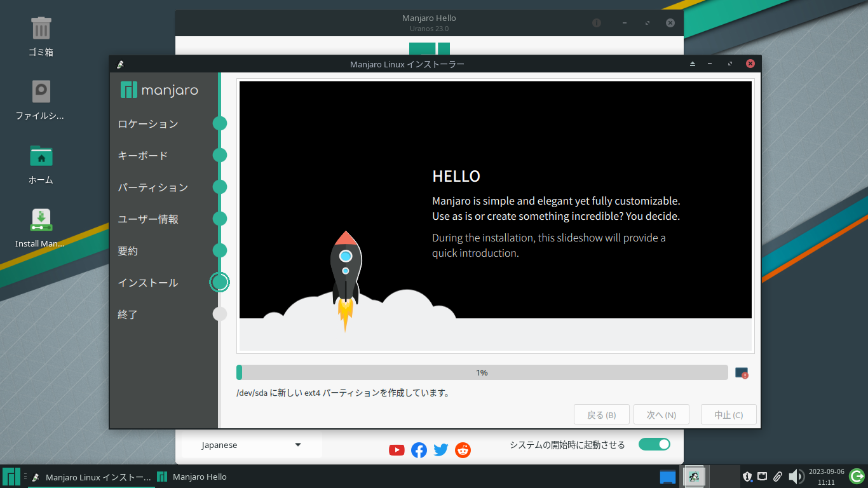Minimize the Manjaro Hello window

coord(625,23)
